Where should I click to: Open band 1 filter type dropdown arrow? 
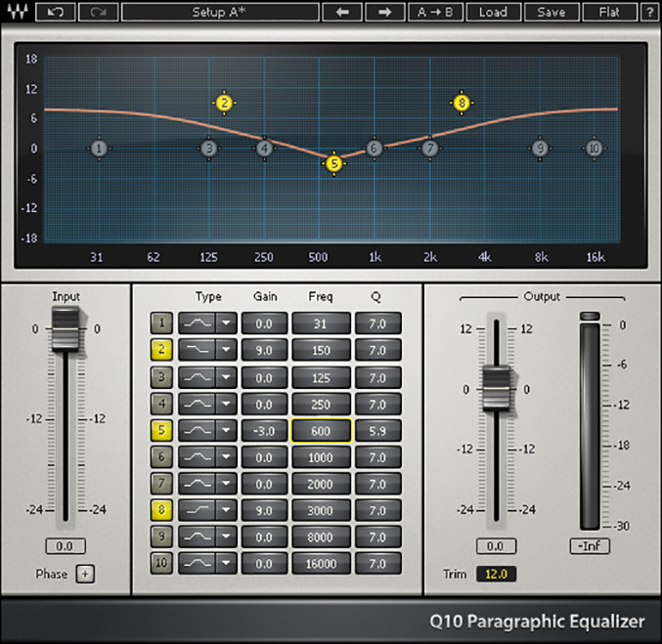pos(226,323)
